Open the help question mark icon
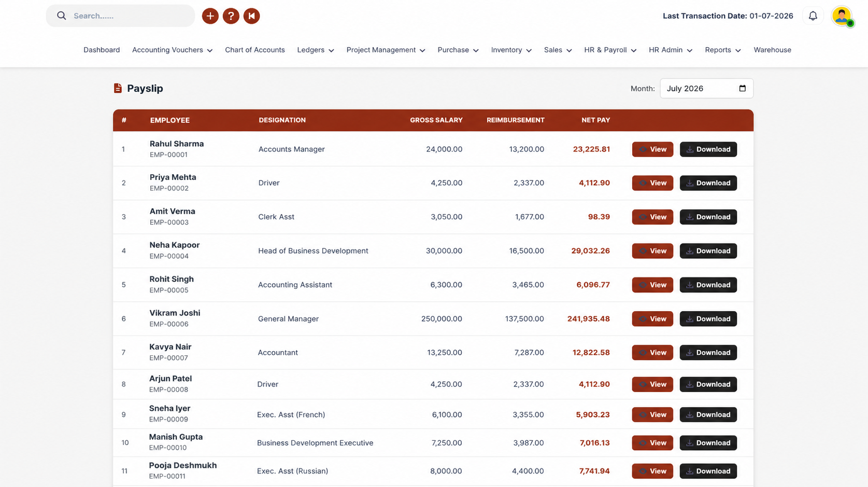The height and width of the screenshot is (487, 868). [231, 16]
